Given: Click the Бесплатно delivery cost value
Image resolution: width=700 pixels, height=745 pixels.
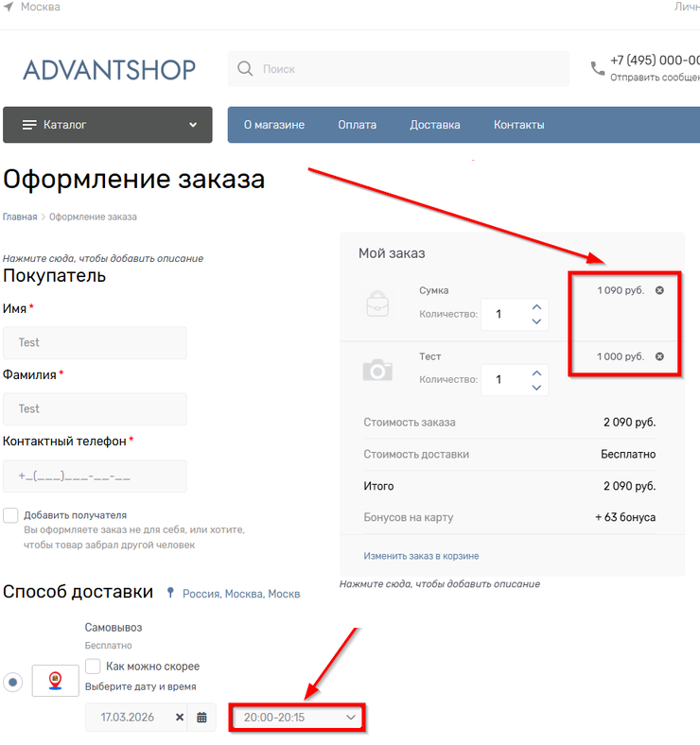Looking at the screenshot, I should [x=628, y=454].
